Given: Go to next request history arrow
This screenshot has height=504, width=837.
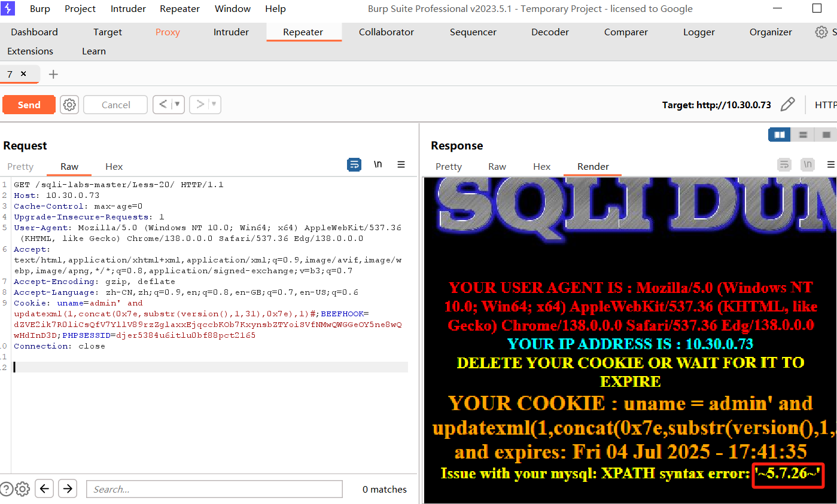Looking at the screenshot, I should pyautogui.click(x=200, y=105).
